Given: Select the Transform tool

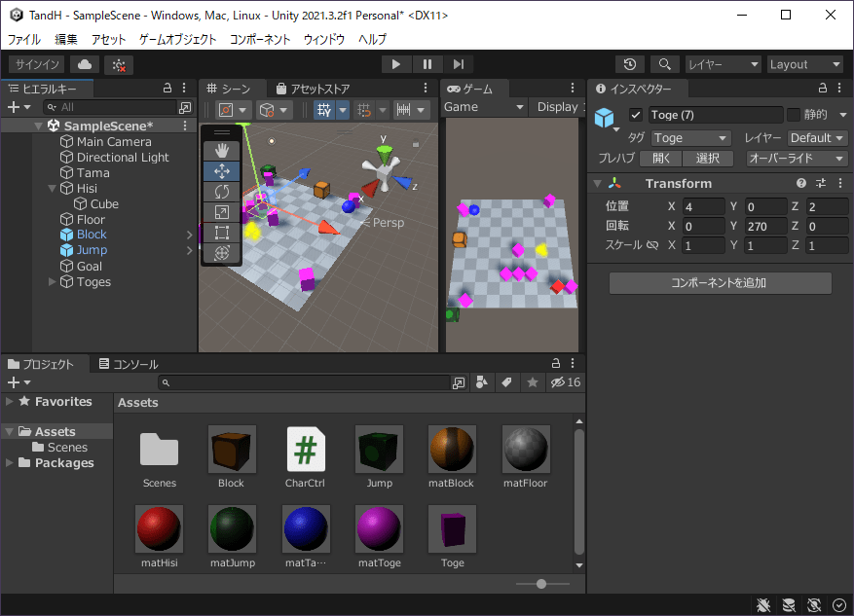Looking at the screenshot, I should [x=222, y=253].
